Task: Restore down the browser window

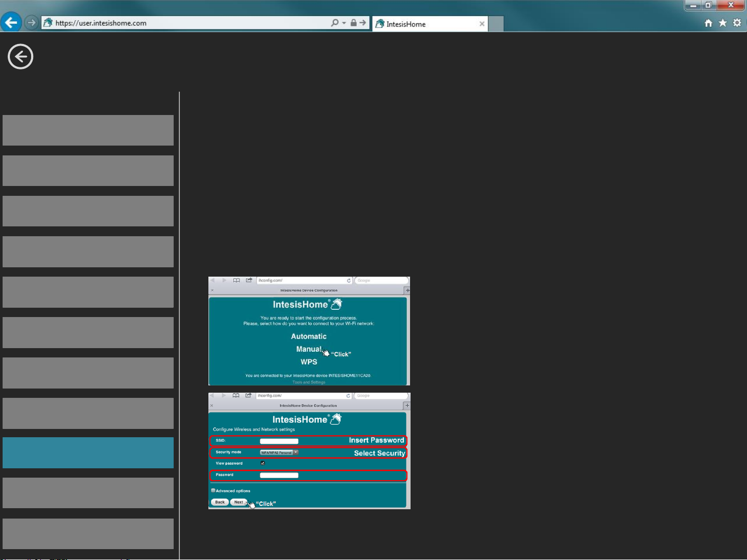Action: [x=709, y=5]
